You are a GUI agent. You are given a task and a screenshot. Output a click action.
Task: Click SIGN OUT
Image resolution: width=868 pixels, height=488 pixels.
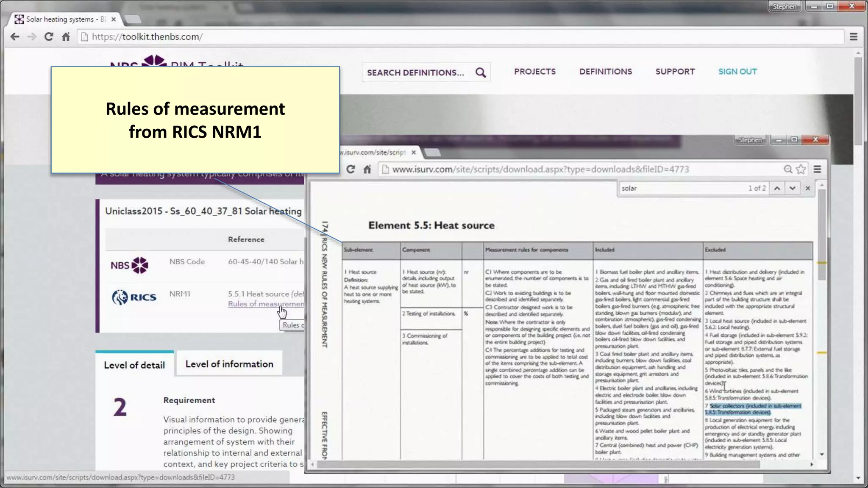(x=737, y=72)
